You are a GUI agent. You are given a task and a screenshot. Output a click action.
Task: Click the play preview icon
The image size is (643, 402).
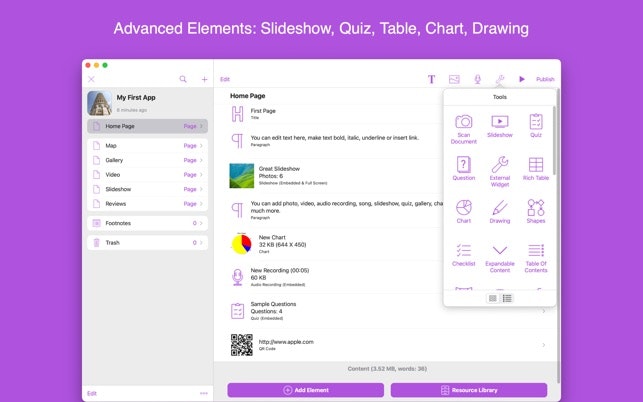[x=521, y=79]
